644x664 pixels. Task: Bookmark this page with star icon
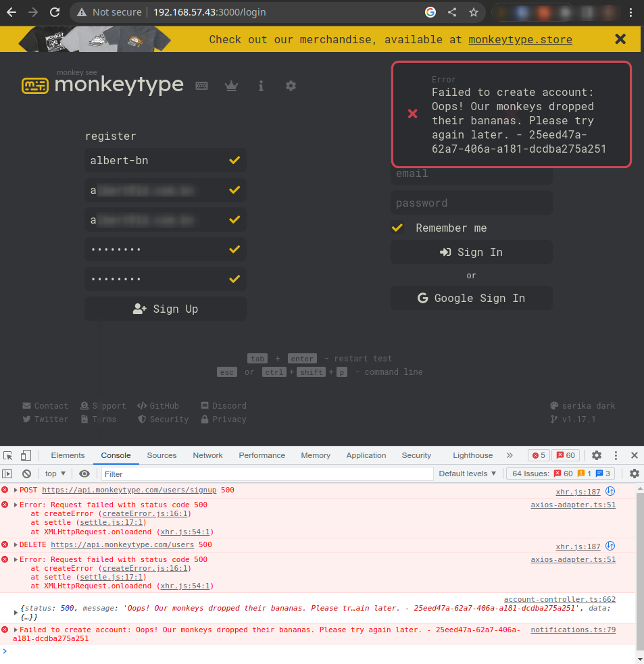[x=474, y=12]
